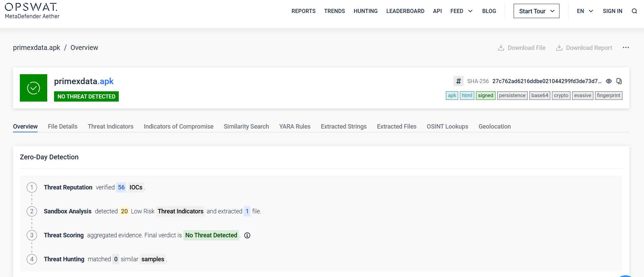The height and width of the screenshot is (277, 644).
Task: Click the 56 IOCs count
Action: (121, 187)
